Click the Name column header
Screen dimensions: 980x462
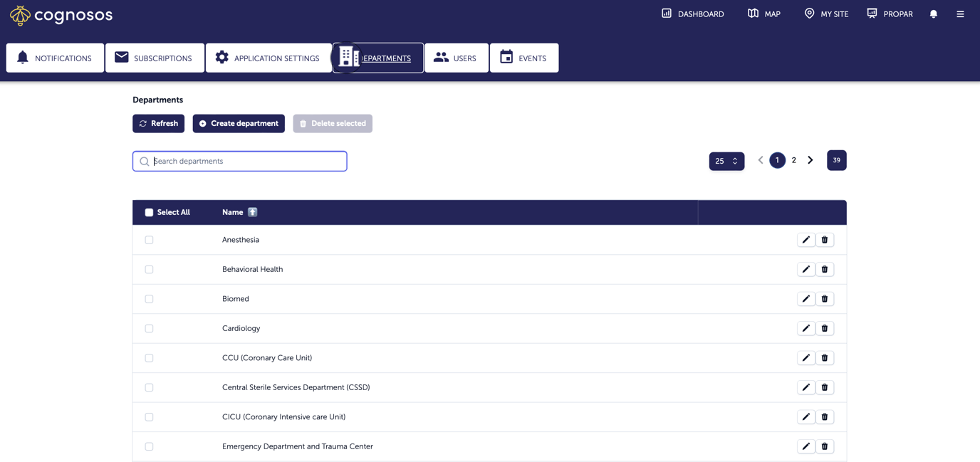(x=233, y=212)
